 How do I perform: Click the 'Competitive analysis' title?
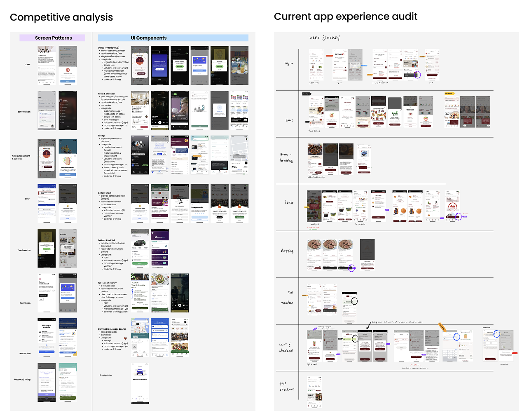pos(61,17)
